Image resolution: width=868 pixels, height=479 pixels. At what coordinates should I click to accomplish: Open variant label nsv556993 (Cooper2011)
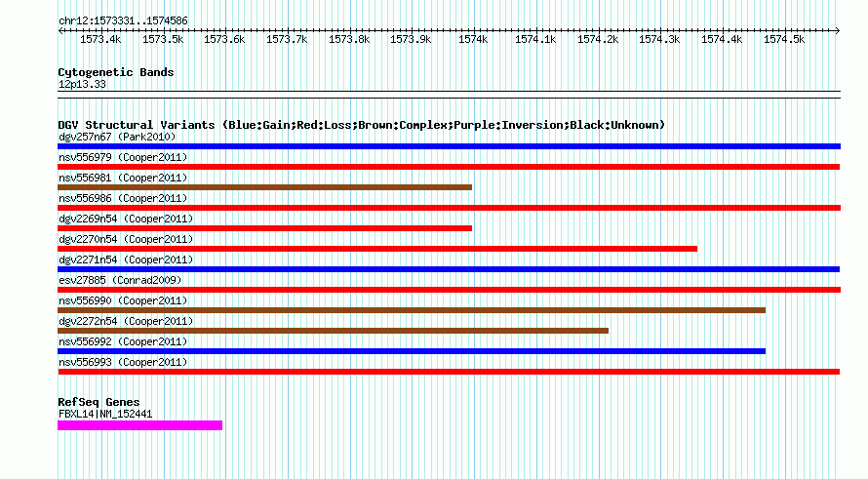point(123,362)
